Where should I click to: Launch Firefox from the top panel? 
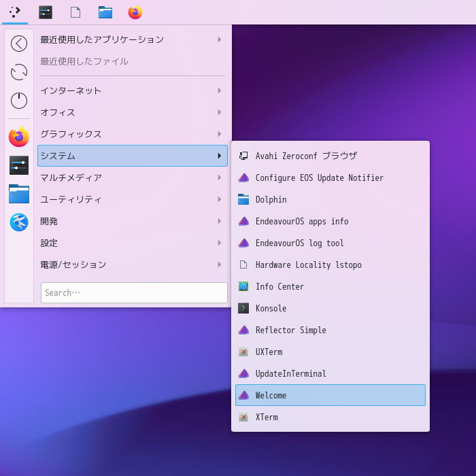[135, 12]
